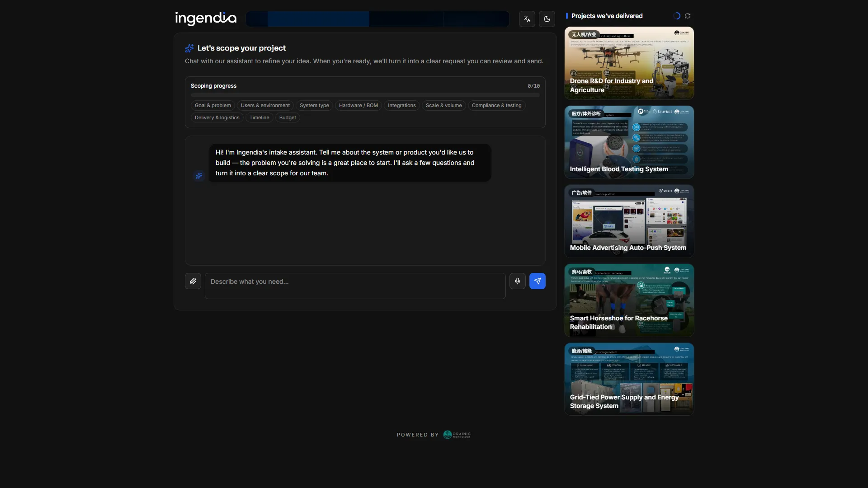Select the Compliance & testing chip
The image size is (868, 488).
pos(497,105)
